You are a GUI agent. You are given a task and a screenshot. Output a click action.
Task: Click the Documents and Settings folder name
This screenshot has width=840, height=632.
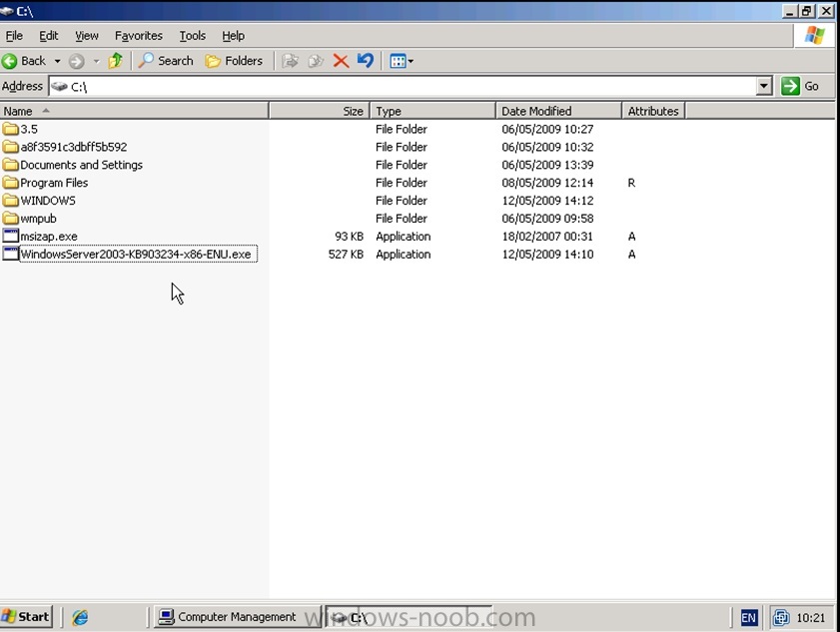pos(82,165)
